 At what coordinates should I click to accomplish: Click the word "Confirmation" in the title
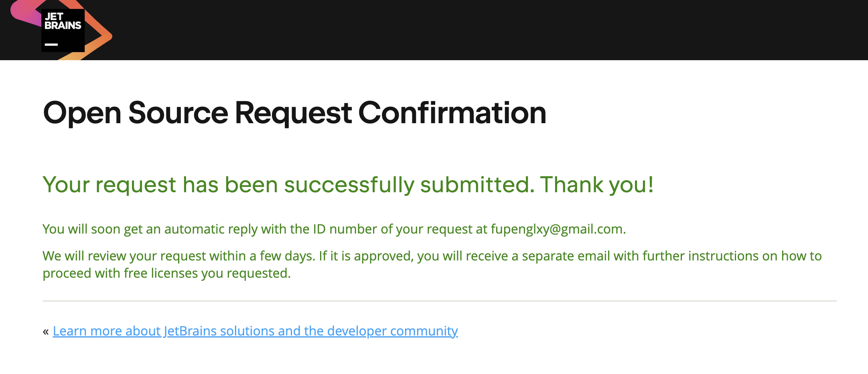click(x=452, y=113)
